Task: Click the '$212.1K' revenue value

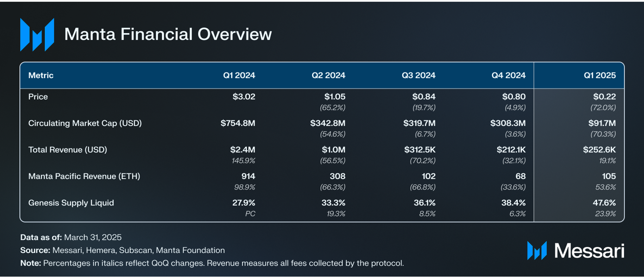Action: click(x=511, y=150)
